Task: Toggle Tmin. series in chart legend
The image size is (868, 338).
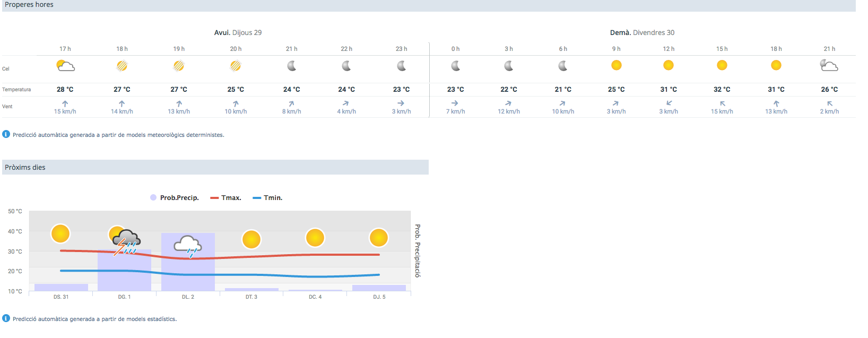Action: [x=268, y=198]
